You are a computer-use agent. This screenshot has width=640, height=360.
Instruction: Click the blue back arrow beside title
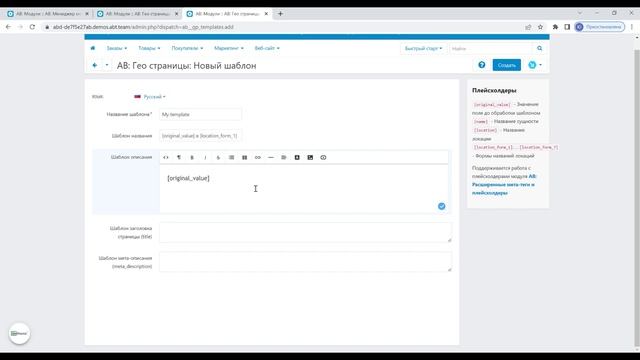[x=95, y=65]
